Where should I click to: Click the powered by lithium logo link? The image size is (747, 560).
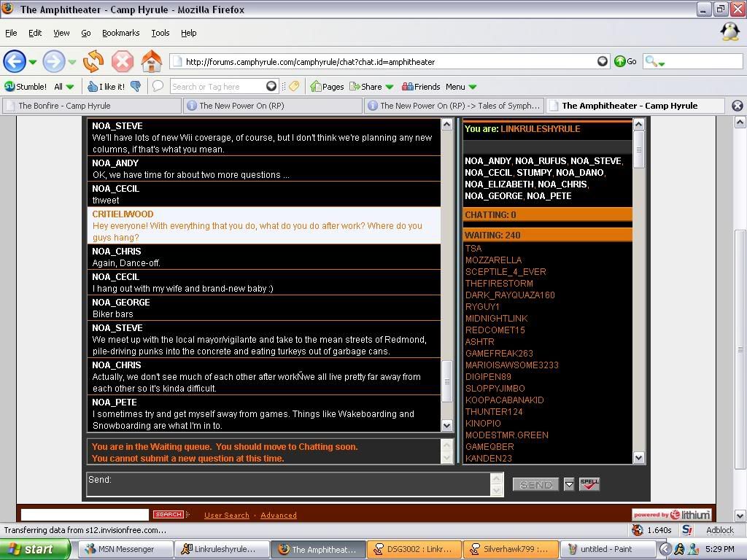tap(671, 515)
